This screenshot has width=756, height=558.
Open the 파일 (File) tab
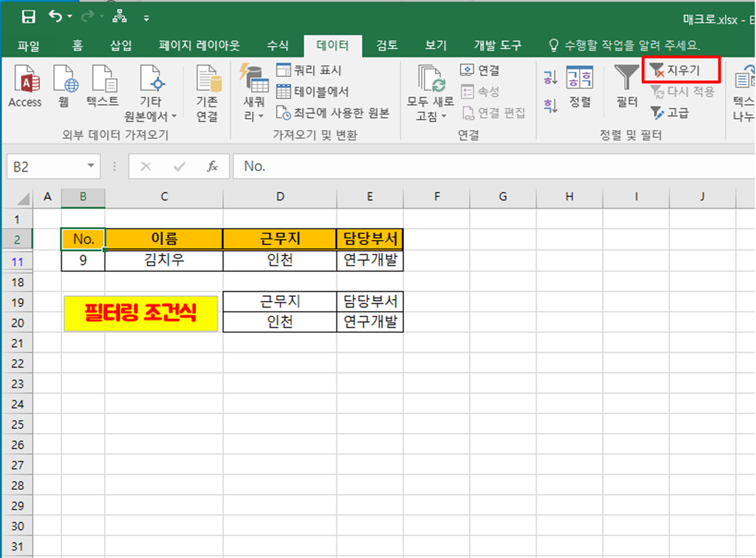[x=28, y=46]
